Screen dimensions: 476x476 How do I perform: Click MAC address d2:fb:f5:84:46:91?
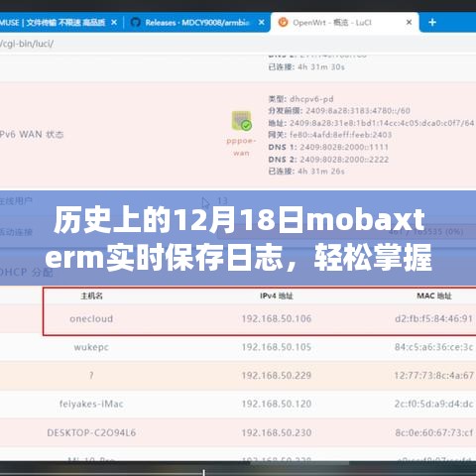click(434, 318)
